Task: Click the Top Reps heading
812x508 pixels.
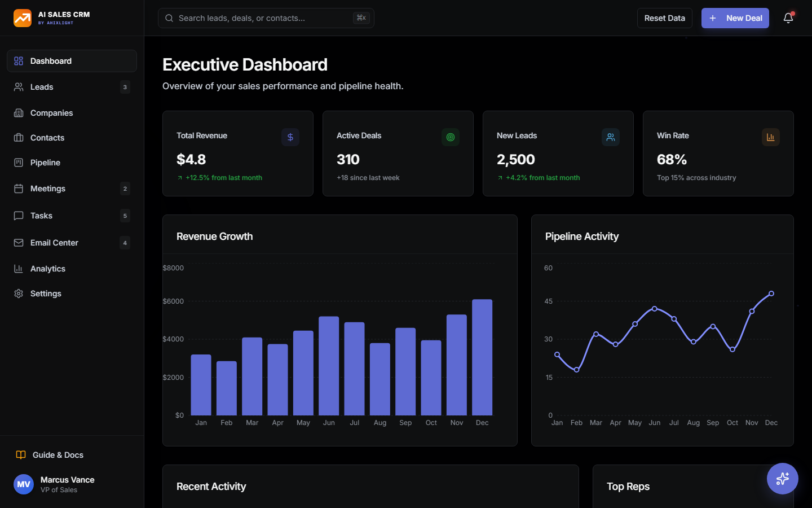Action: 628,487
